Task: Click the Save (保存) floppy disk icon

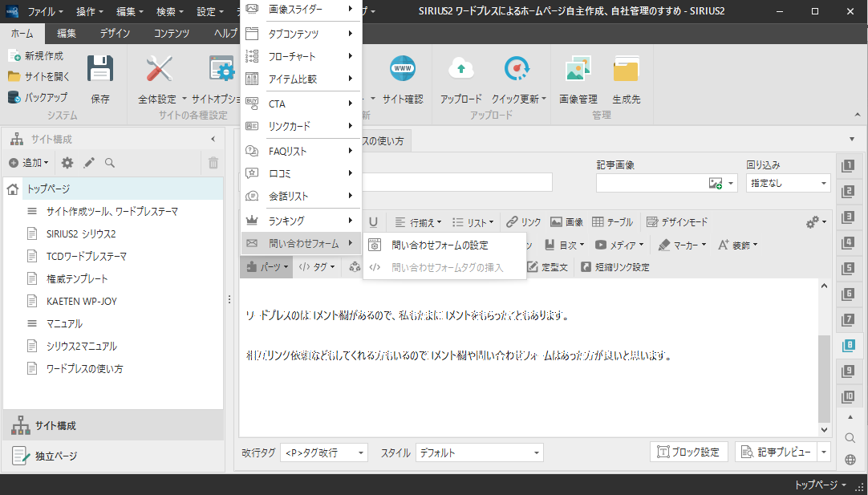Action: coord(100,73)
